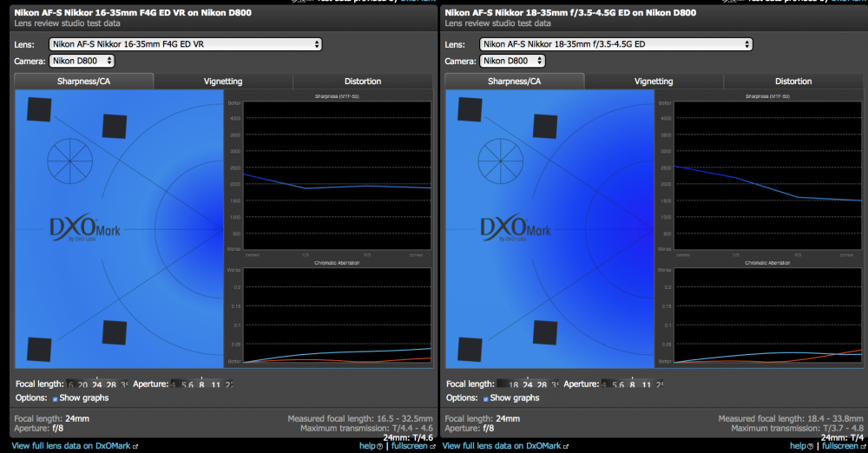The height and width of the screenshot is (453, 868).
Task: Open Camera dropdown in 16-35mm panel
Action: click(82, 61)
